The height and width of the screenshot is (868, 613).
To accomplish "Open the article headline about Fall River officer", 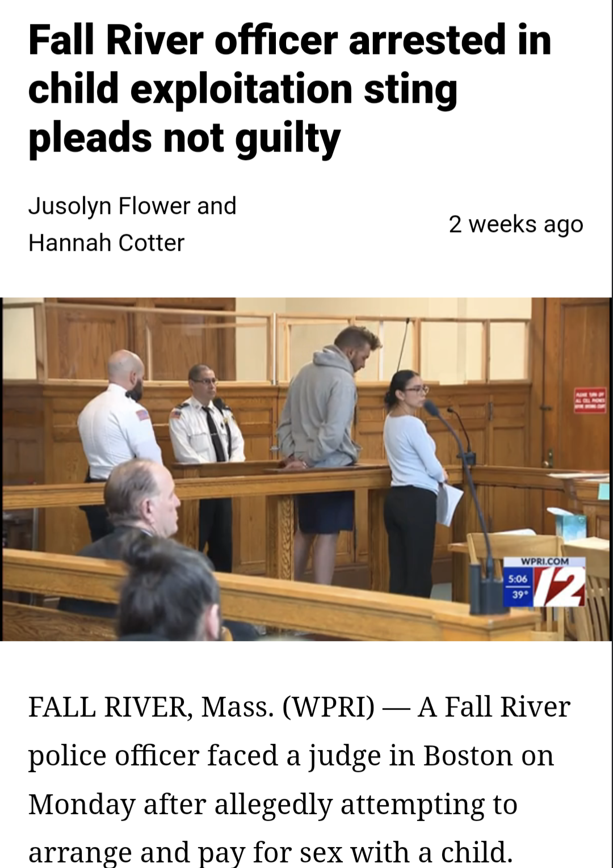I will click(x=289, y=89).
